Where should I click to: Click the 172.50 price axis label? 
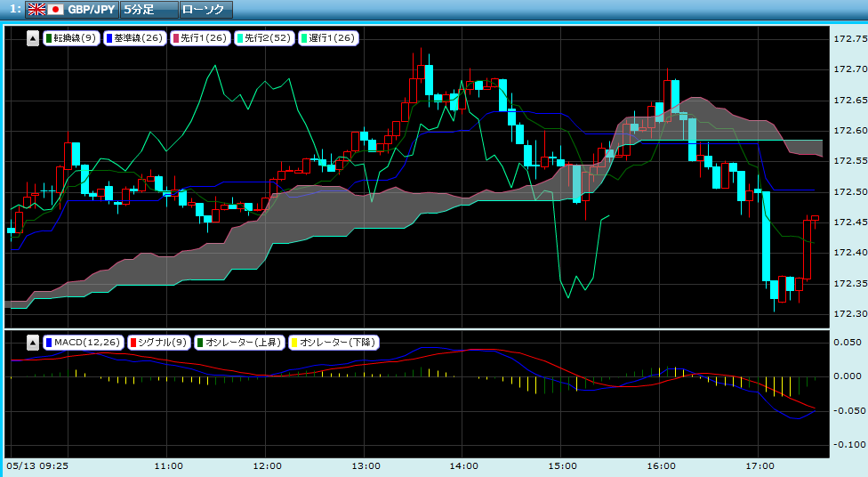tap(849, 191)
